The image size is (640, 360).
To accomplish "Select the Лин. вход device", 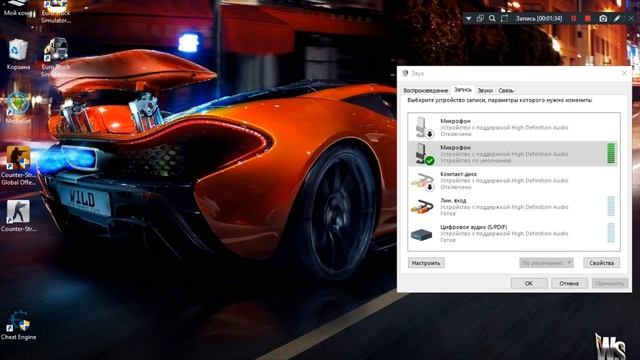I will (513, 207).
